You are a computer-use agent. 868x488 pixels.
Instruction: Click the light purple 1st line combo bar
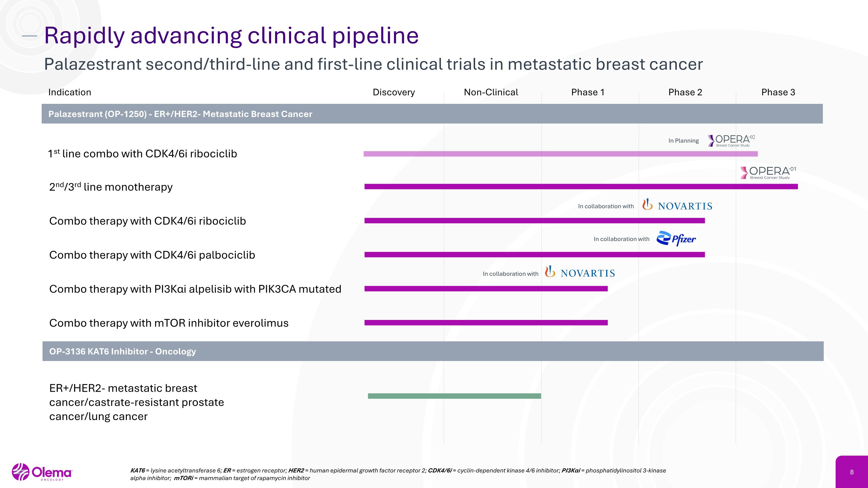pos(560,154)
